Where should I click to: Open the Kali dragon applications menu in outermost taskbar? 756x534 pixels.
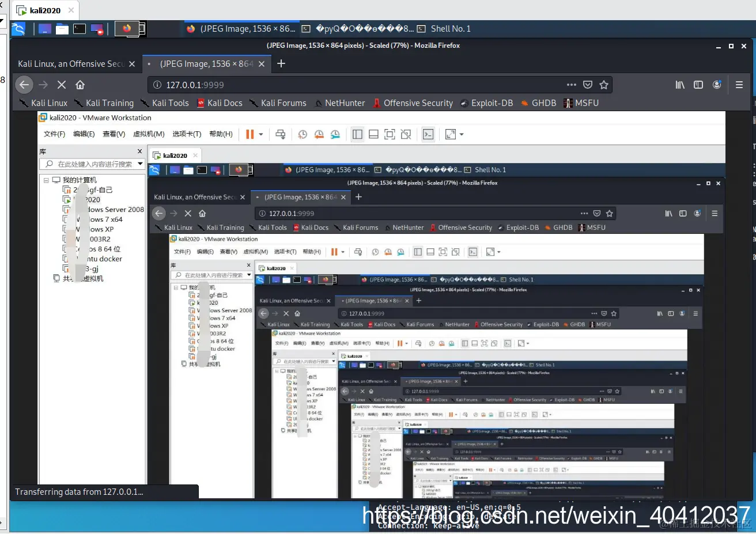tap(18, 28)
